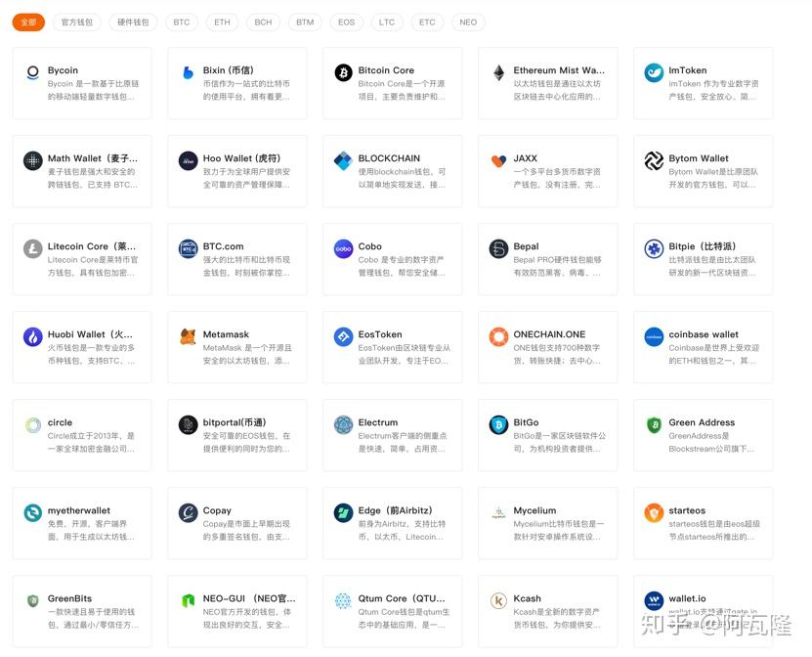This screenshot has height=657, width=812.
Task: Click the myetherwallet logo icon
Action: tap(32, 513)
